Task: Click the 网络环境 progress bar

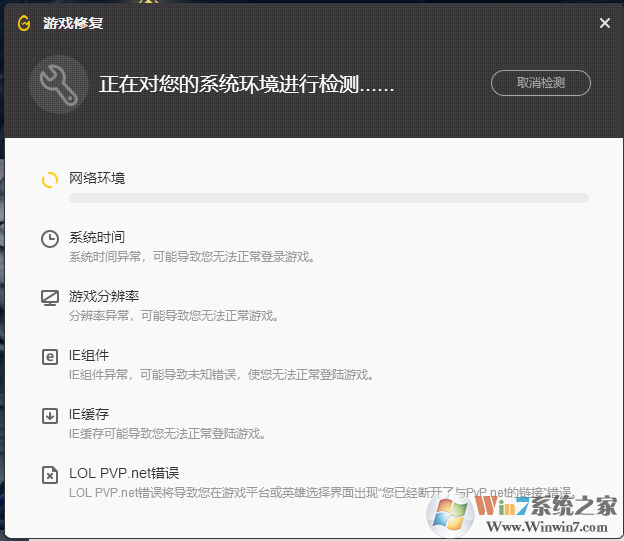Action: 329,198
